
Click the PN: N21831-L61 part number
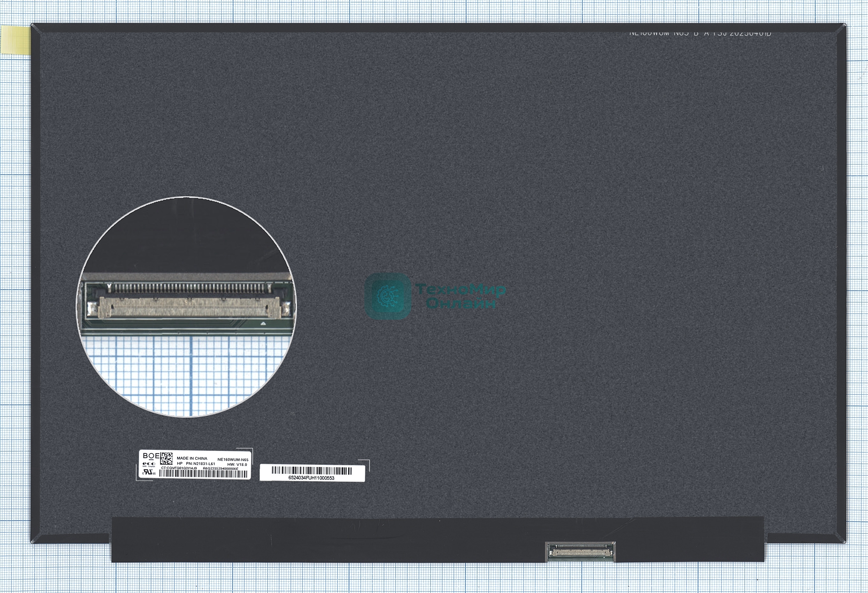click(200, 464)
